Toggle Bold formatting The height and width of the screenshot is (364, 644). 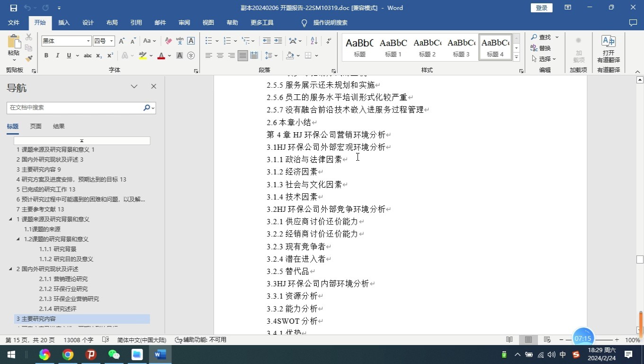pyautogui.click(x=46, y=55)
